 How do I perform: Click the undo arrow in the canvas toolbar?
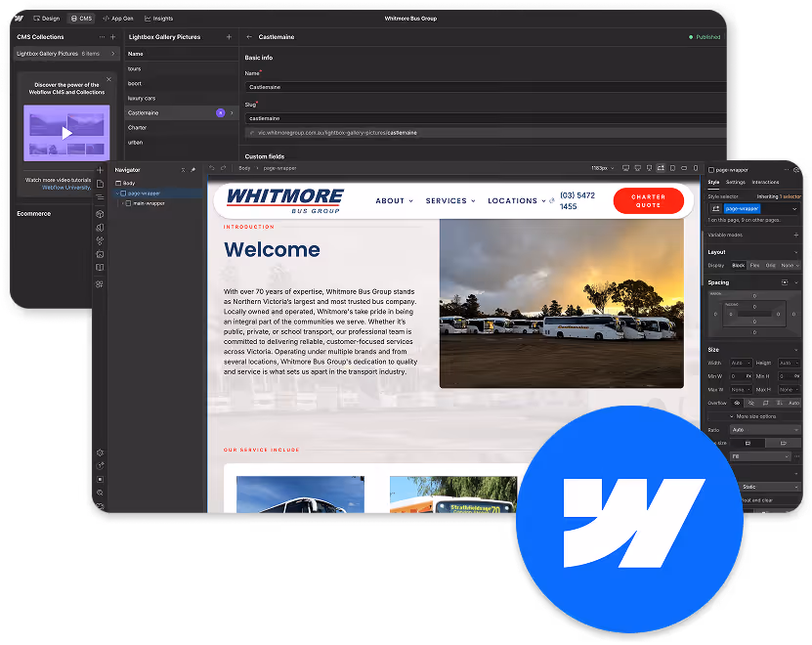tap(212, 168)
